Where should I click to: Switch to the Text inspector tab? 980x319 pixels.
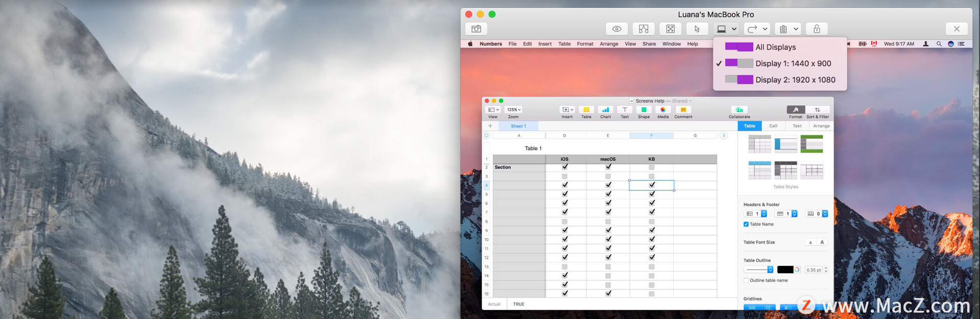click(x=797, y=126)
